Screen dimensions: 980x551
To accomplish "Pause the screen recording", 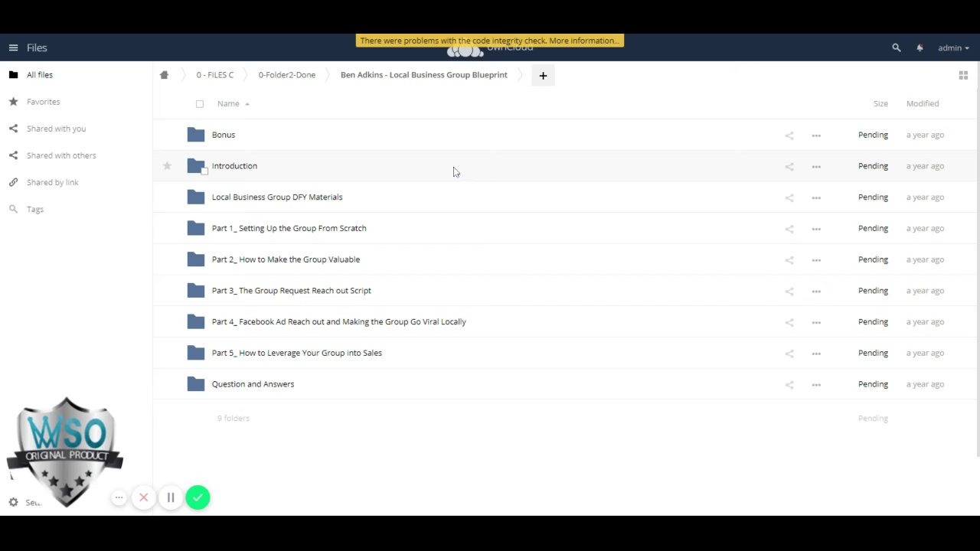I will tap(171, 497).
